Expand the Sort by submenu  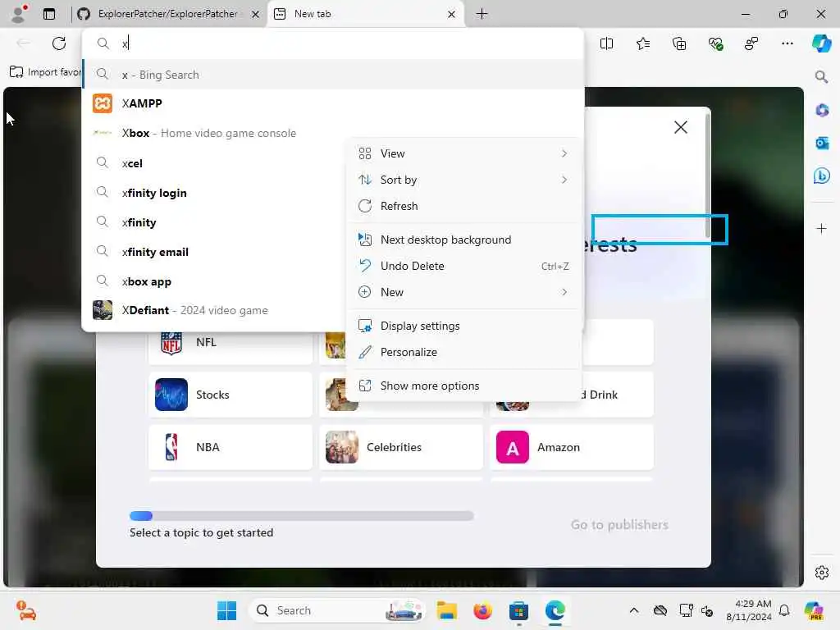[463, 180]
